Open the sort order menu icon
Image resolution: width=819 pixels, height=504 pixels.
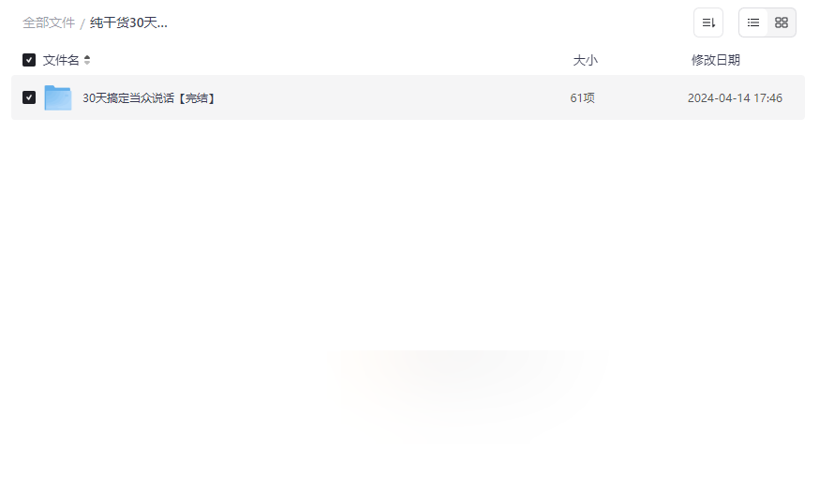(x=708, y=22)
